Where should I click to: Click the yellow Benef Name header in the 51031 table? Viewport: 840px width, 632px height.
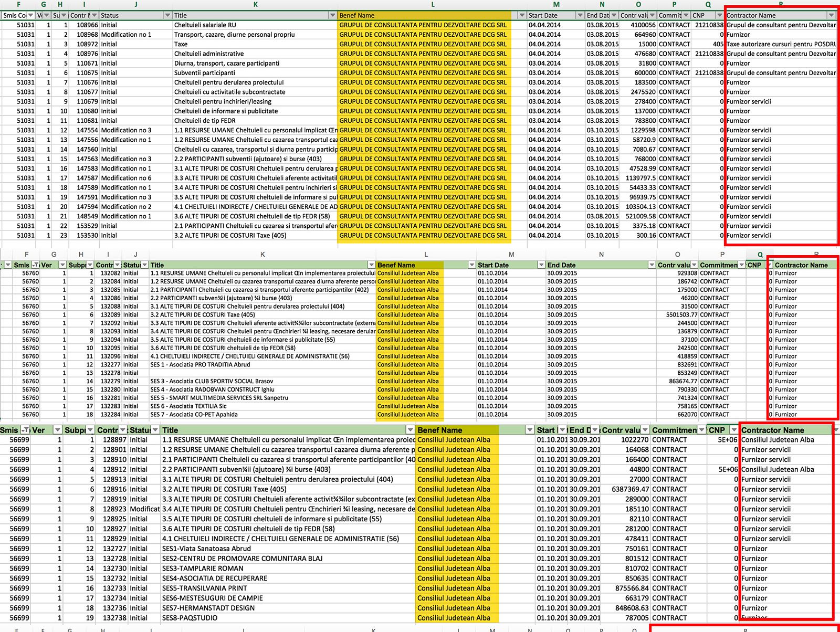[x=423, y=15]
